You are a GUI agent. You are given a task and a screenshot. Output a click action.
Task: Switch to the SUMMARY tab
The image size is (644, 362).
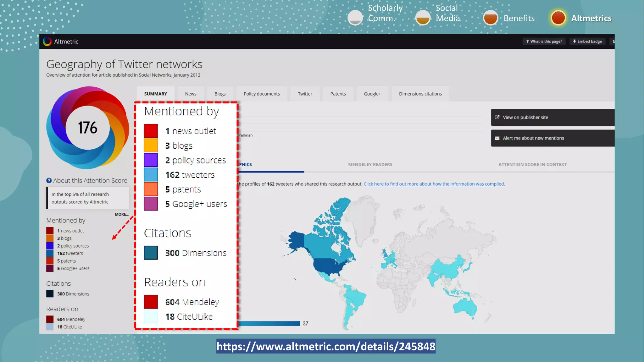(x=156, y=94)
